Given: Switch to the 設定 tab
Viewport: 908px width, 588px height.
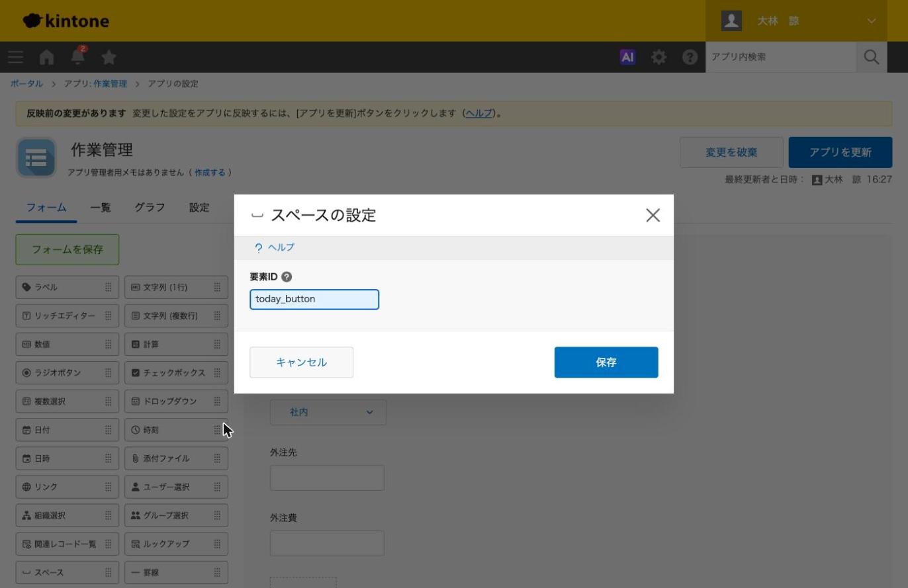Looking at the screenshot, I should tap(199, 208).
